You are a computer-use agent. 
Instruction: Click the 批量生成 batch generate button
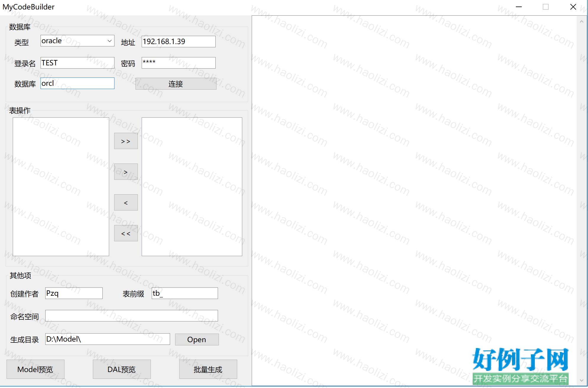click(208, 369)
